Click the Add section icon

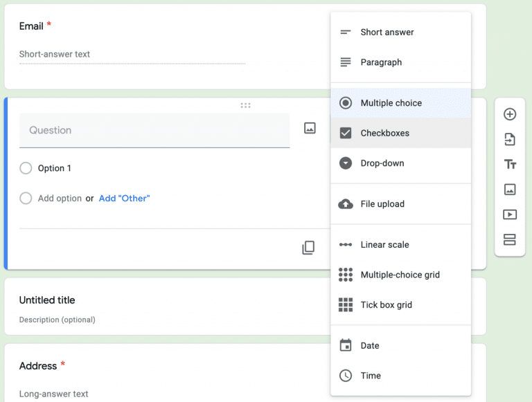pyautogui.click(x=510, y=239)
